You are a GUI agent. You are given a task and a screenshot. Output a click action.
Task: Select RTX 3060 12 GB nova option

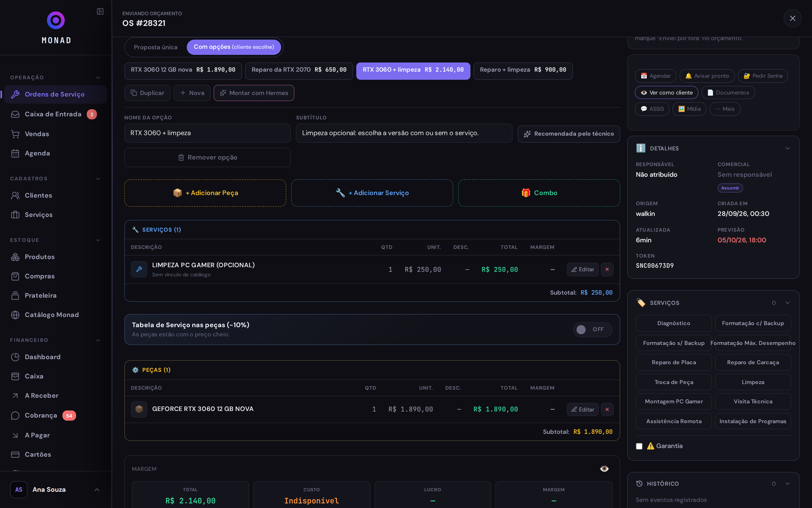coord(183,71)
